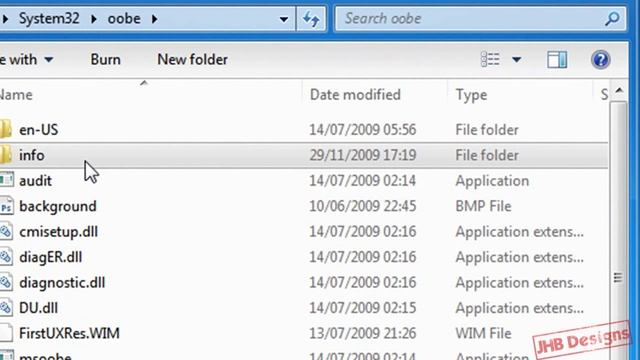
Task: Click date 10/06/2009 22:45
Action: (x=362, y=206)
